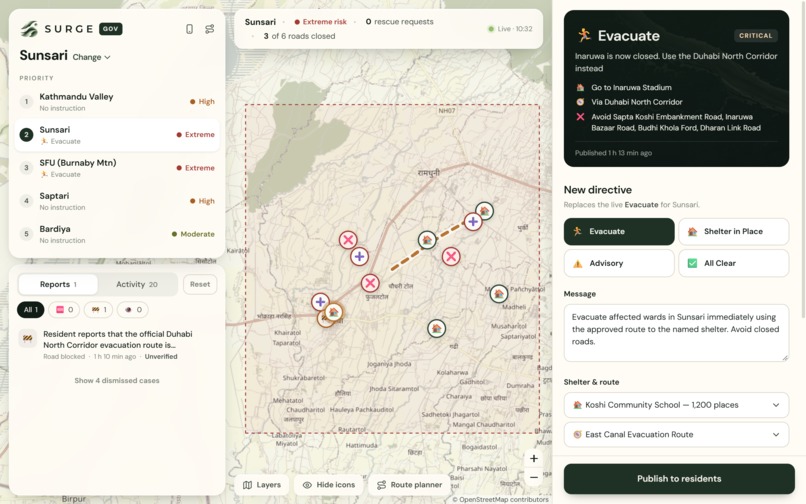The height and width of the screenshot is (504, 806).
Task: Click the plus marker touching the X marker
Action: click(x=359, y=256)
